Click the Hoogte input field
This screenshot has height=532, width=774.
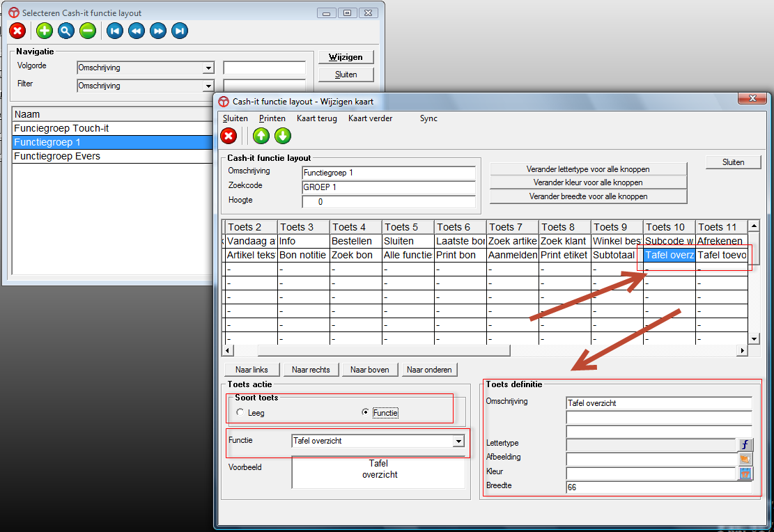click(x=389, y=202)
